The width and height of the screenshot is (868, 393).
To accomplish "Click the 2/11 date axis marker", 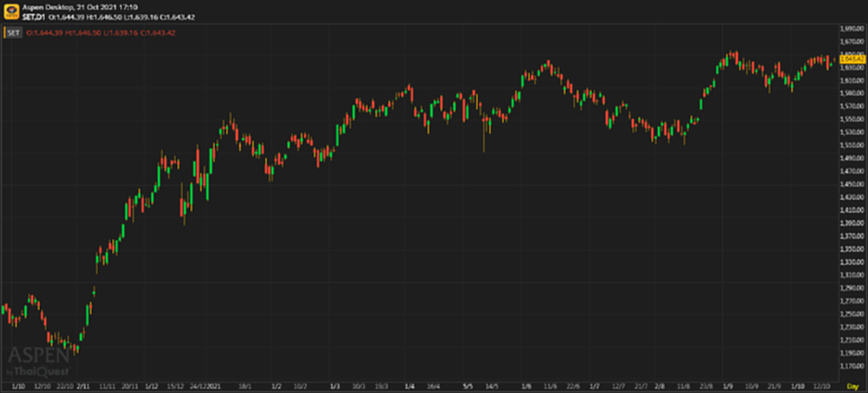I will pyautogui.click(x=83, y=385).
